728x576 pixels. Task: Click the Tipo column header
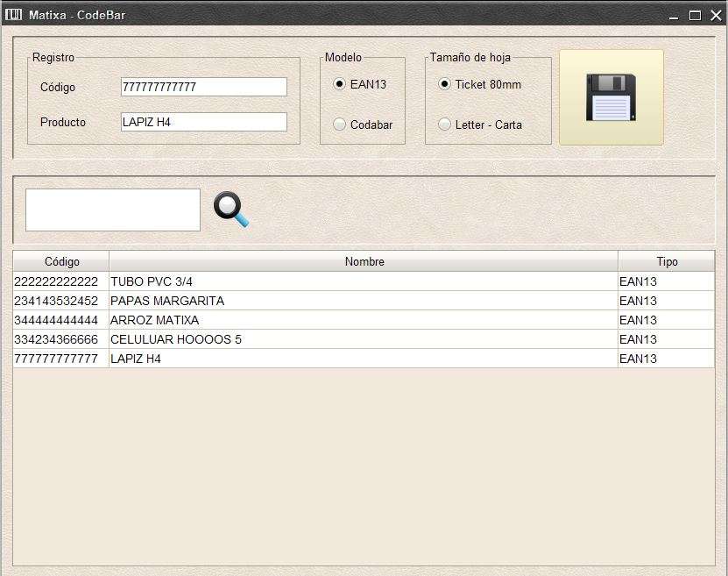[667, 261]
